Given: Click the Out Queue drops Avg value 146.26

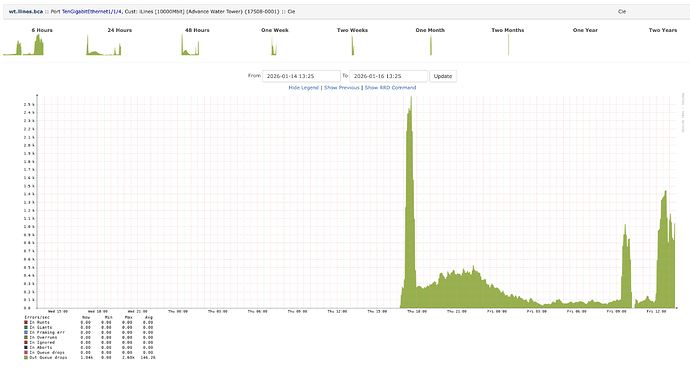Looking at the screenshot, I should tap(147, 358).
